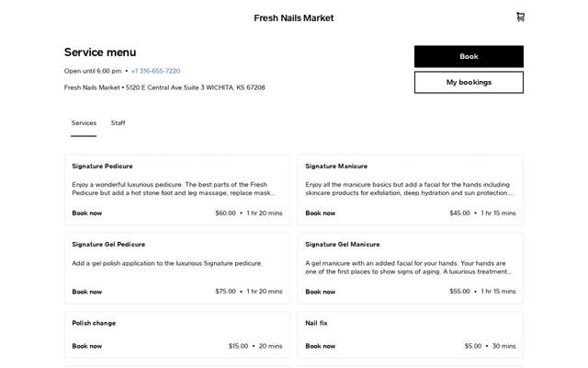
Task: Select the Nail fix service card
Action: (411, 334)
